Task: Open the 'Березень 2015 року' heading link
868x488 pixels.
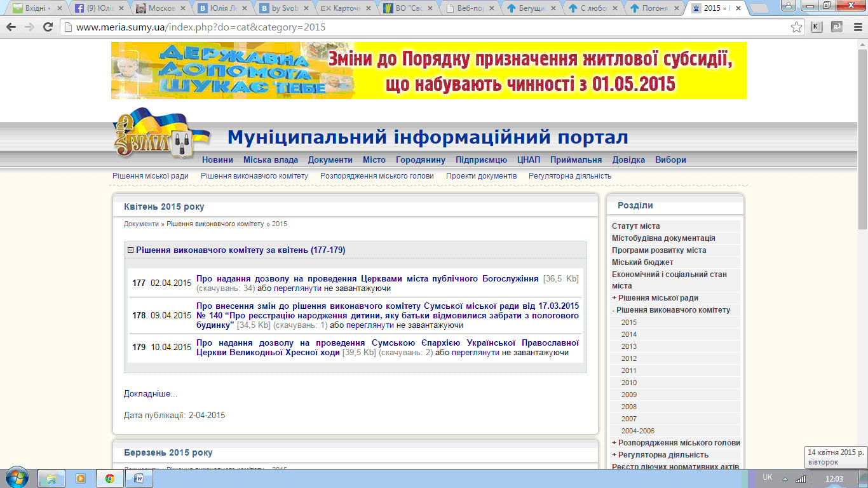Action: pyautogui.click(x=168, y=452)
